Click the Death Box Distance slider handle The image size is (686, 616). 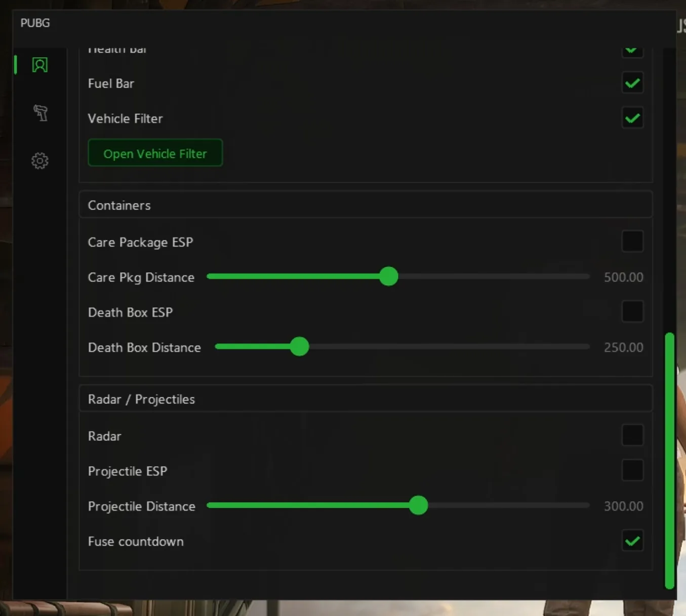click(300, 347)
